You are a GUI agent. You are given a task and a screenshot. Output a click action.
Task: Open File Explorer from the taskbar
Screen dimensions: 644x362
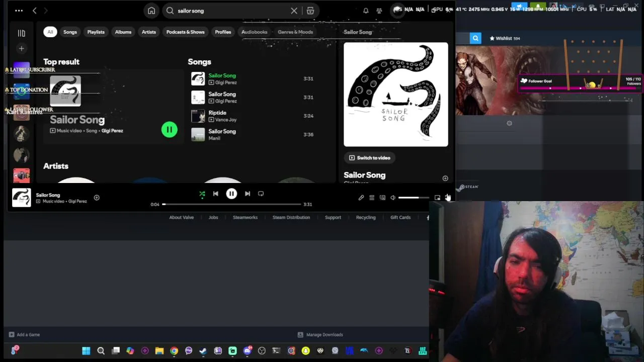159,351
